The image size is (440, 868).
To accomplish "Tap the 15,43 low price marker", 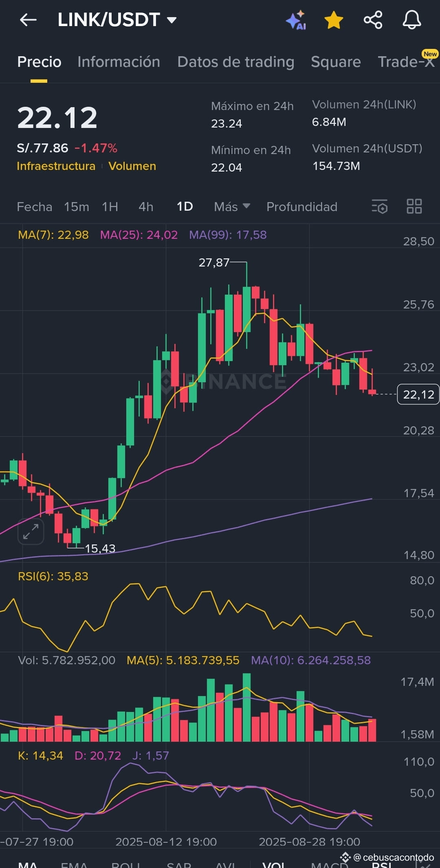I will click(100, 549).
